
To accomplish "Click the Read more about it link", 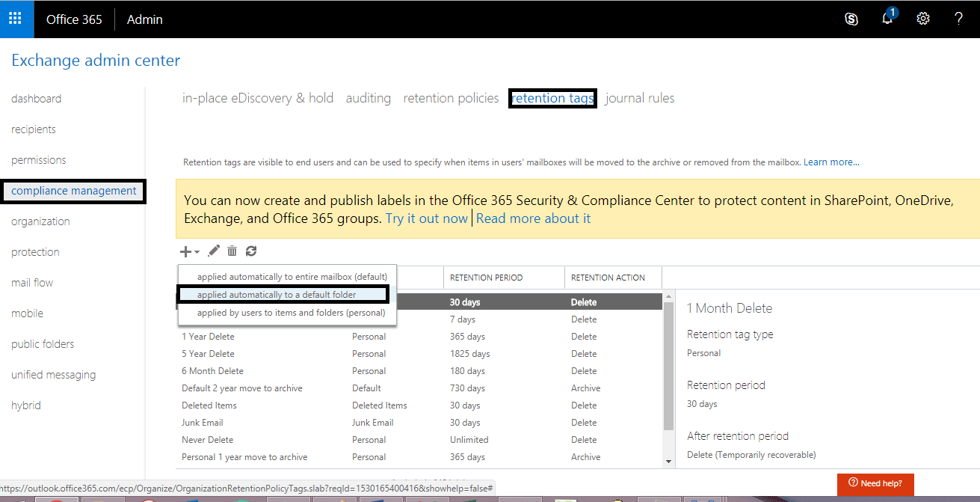I will pos(533,218).
